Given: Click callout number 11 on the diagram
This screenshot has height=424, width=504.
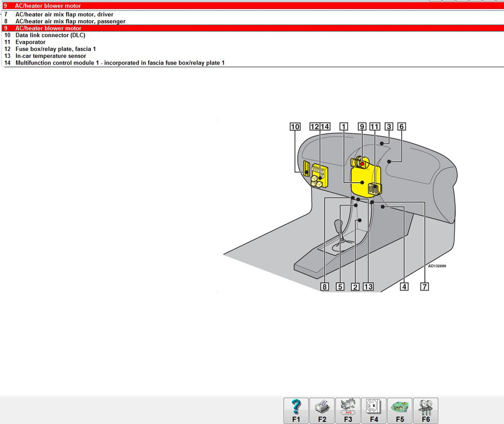Looking at the screenshot, I should [x=375, y=127].
